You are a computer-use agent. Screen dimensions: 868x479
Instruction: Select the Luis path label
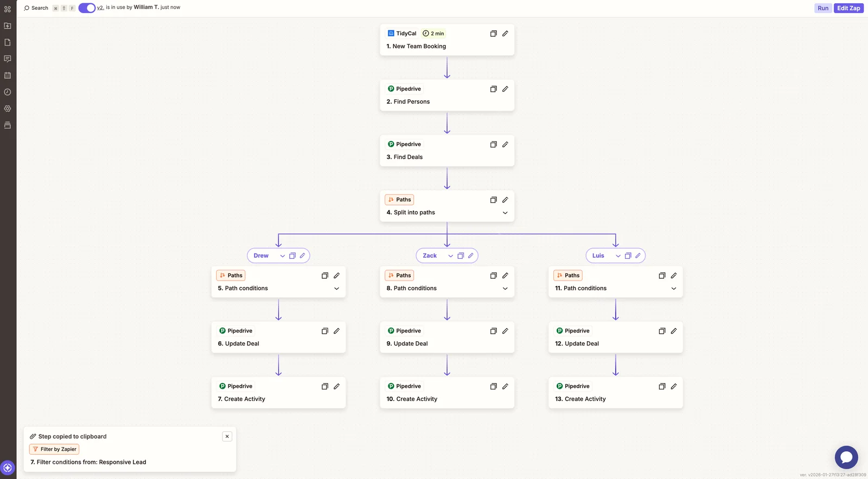[x=598, y=256]
